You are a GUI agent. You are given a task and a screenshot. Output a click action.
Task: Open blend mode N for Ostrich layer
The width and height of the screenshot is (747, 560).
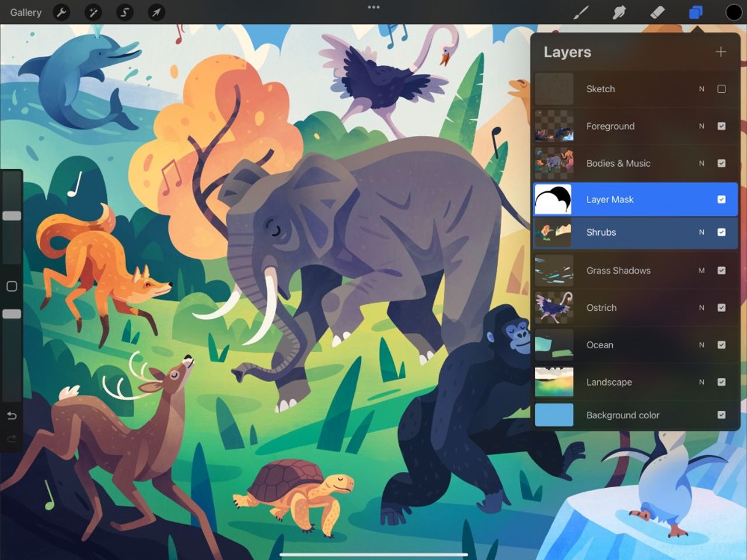tap(701, 307)
